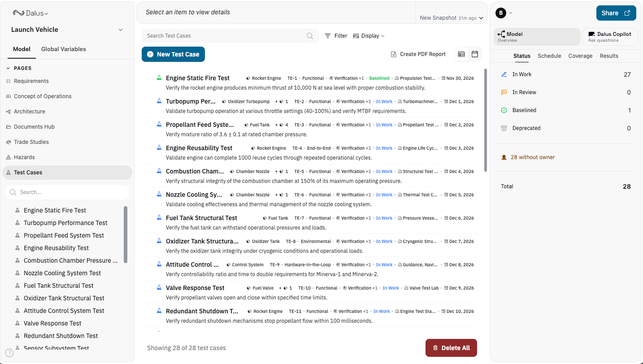Image resolution: width=643 pixels, height=364 pixels.
Task: Open the user menu chevron beside avatar
Action: [511, 13]
